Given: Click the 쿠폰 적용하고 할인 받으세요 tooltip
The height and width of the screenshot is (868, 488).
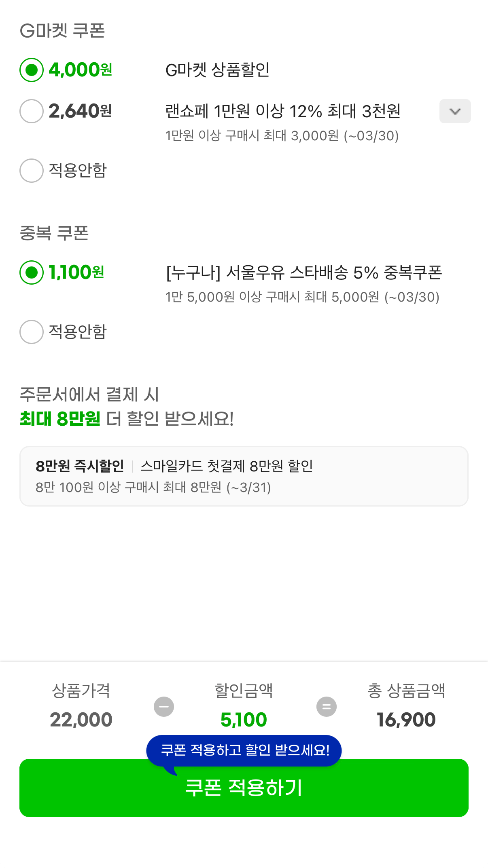Looking at the screenshot, I should [x=244, y=750].
